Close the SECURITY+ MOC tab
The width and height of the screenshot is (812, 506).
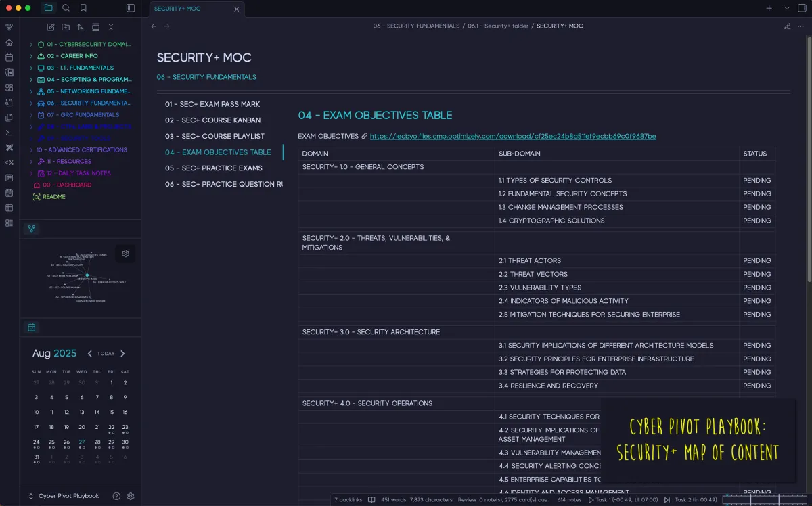pos(237,9)
